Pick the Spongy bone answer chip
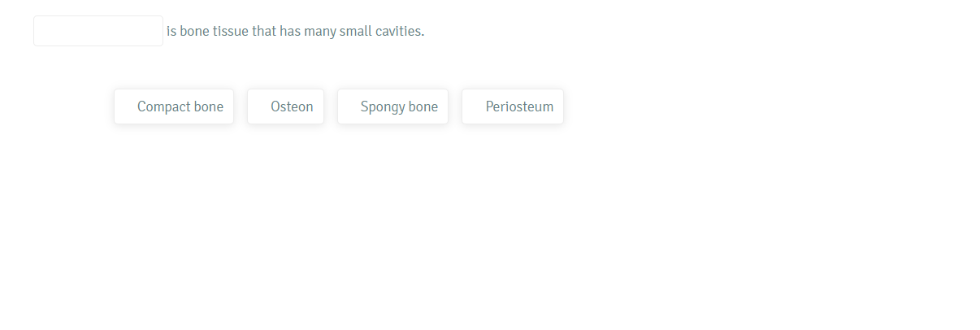The width and height of the screenshot is (980, 330). [392, 106]
